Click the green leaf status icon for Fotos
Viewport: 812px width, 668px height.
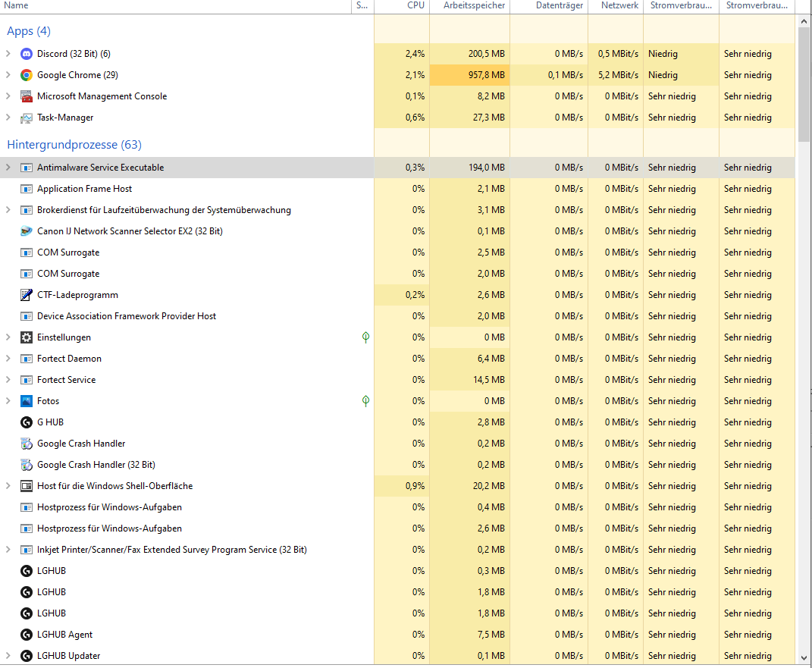365,401
